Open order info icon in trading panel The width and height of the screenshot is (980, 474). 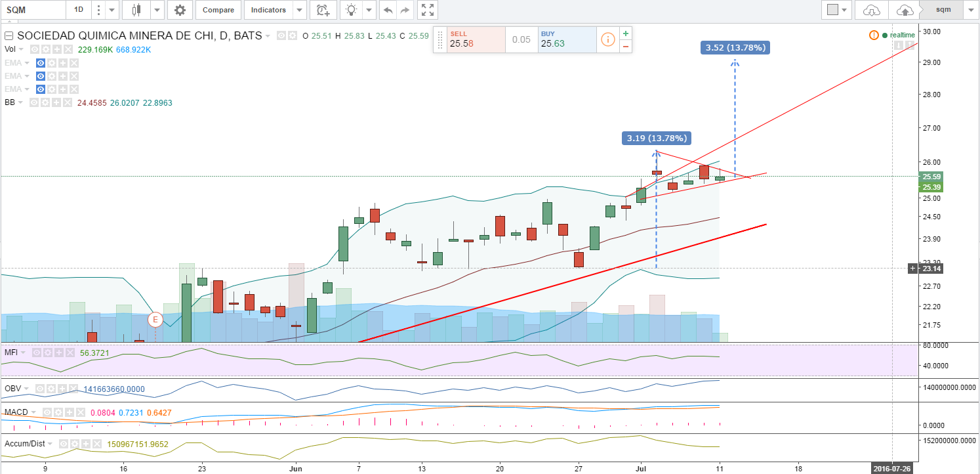tap(607, 40)
